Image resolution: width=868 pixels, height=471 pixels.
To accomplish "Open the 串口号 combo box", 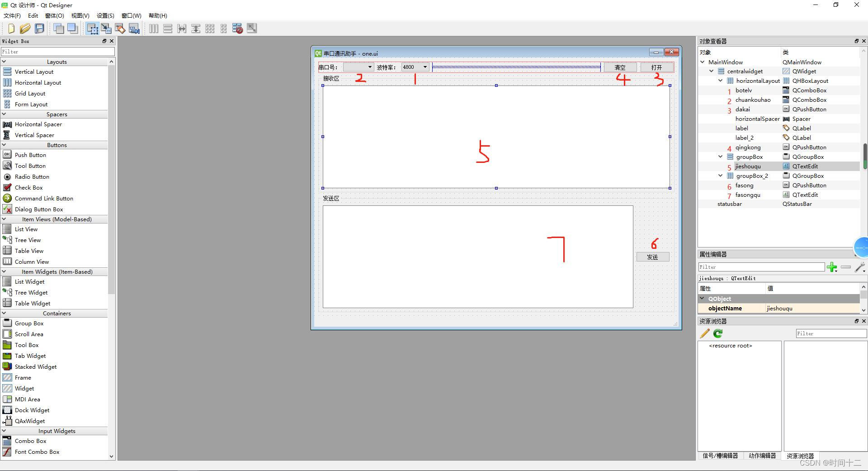I will (x=358, y=67).
